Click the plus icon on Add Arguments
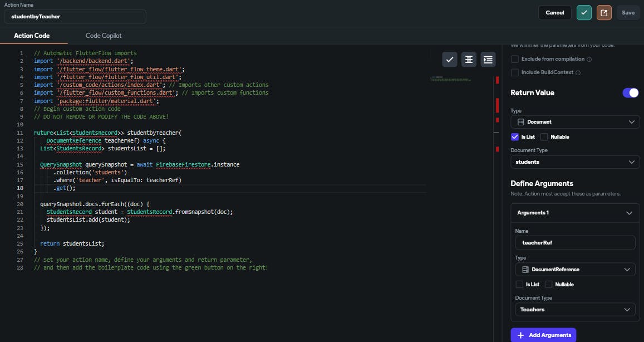 [520, 335]
